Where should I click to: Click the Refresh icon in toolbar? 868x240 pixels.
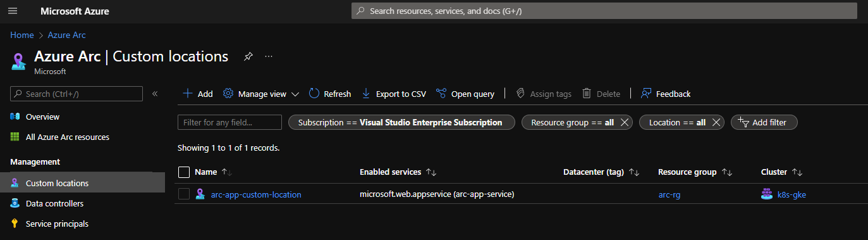pyautogui.click(x=314, y=94)
